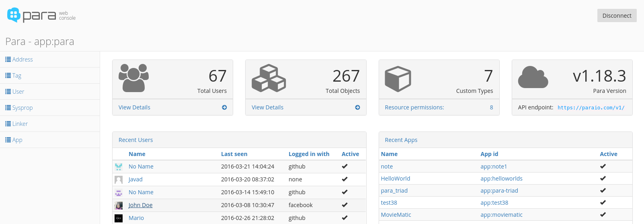644x224 pixels.
Task: Open the app:para-triad app id link
Action: [499, 191]
